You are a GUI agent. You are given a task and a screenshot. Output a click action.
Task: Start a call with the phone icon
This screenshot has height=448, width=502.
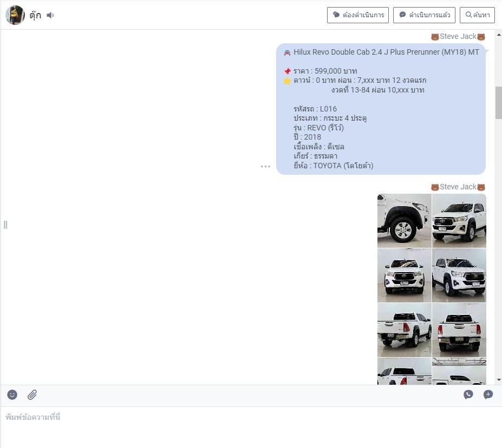(468, 394)
